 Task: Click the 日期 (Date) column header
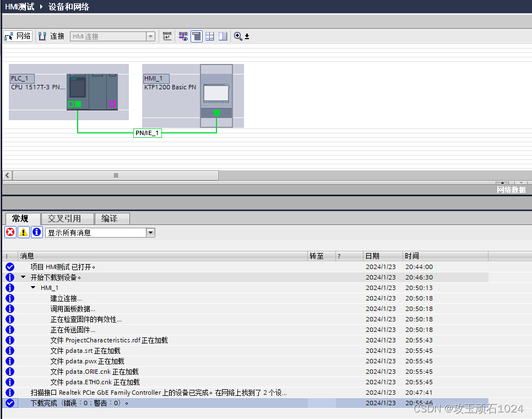click(383, 256)
